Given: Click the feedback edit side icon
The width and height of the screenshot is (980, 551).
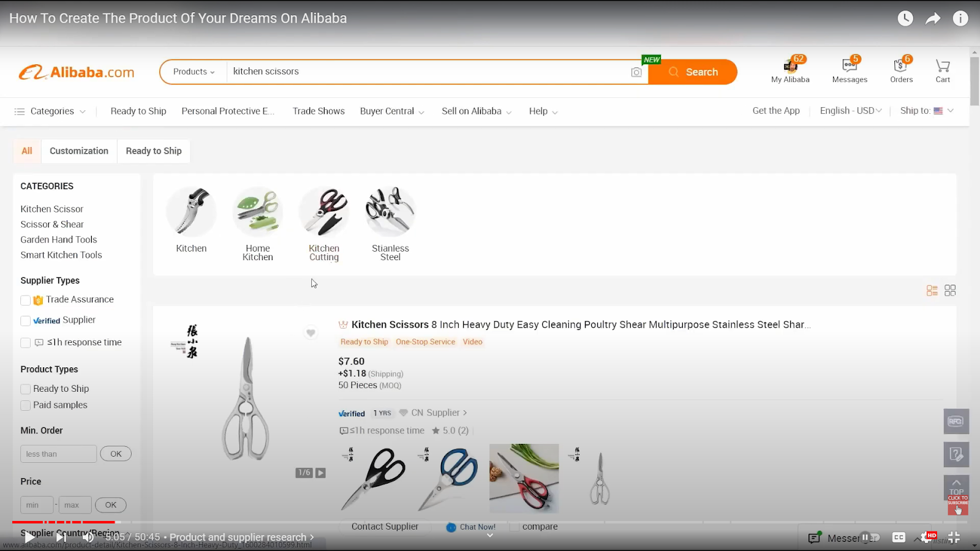Looking at the screenshot, I should click(956, 454).
